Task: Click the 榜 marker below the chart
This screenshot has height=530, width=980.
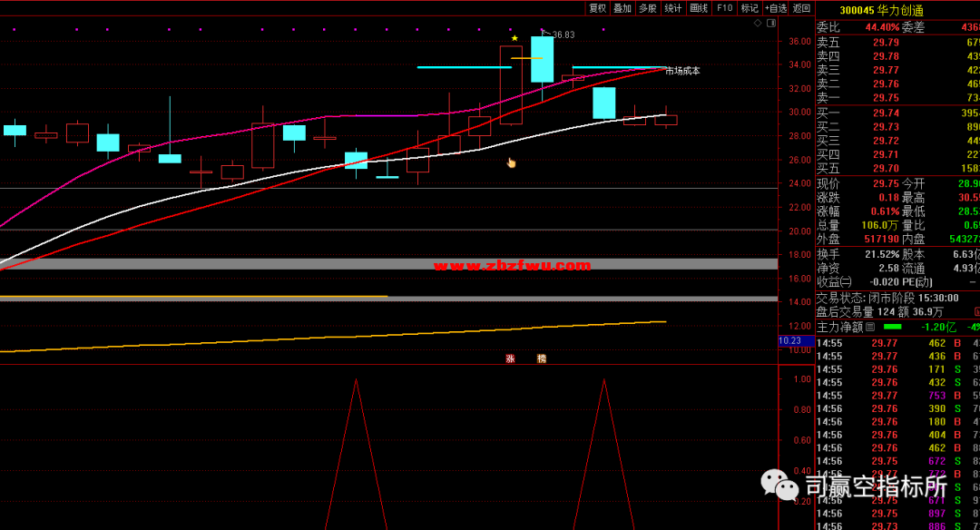Action: coord(541,358)
